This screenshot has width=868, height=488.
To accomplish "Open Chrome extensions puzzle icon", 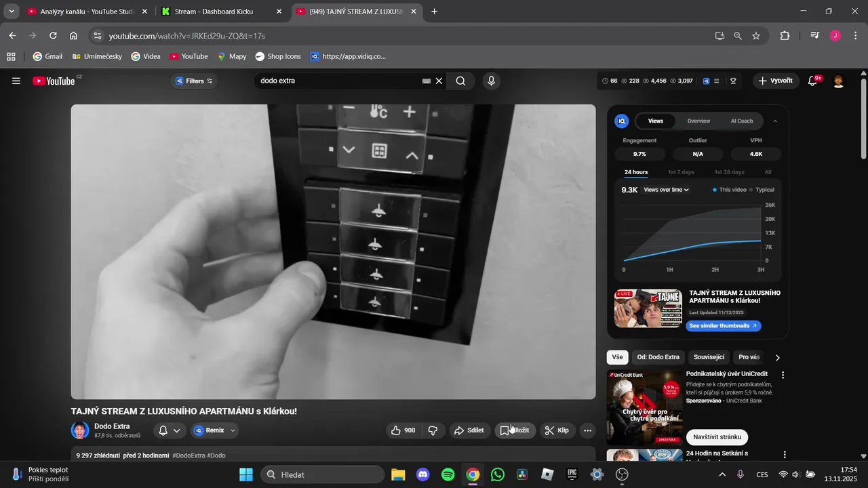I will point(785,36).
